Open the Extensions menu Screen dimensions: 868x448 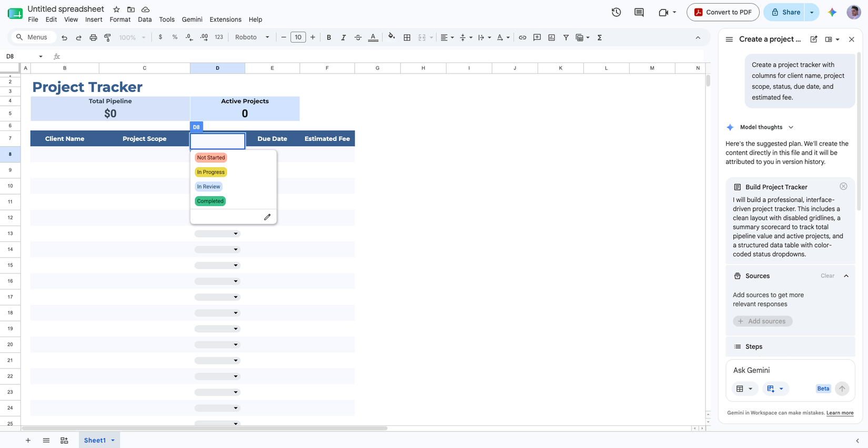click(x=225, y=19)
